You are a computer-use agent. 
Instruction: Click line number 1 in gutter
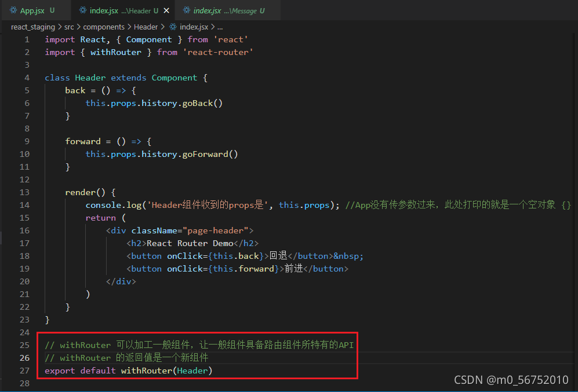tap(27, 39)
